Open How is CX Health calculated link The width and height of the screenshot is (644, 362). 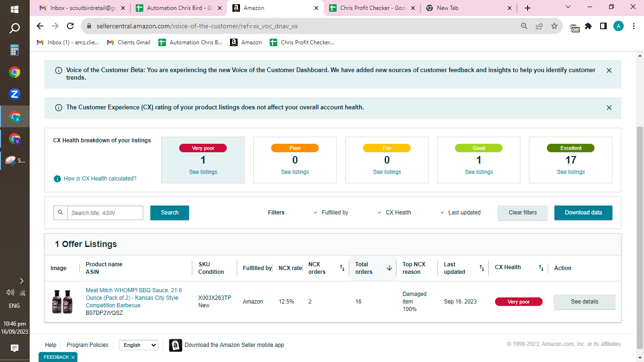click(x=100, y=179)
